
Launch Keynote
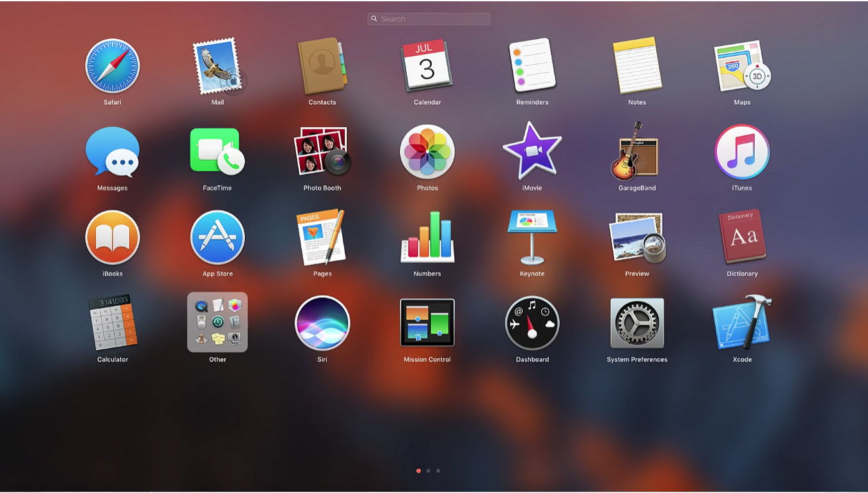point(532,238)
